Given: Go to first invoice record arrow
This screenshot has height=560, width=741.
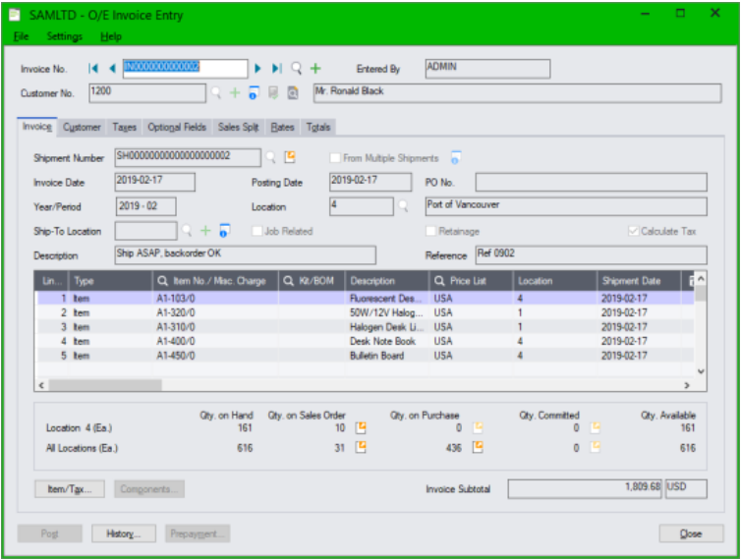Looking at the screenshot, I should coord(93,69).
